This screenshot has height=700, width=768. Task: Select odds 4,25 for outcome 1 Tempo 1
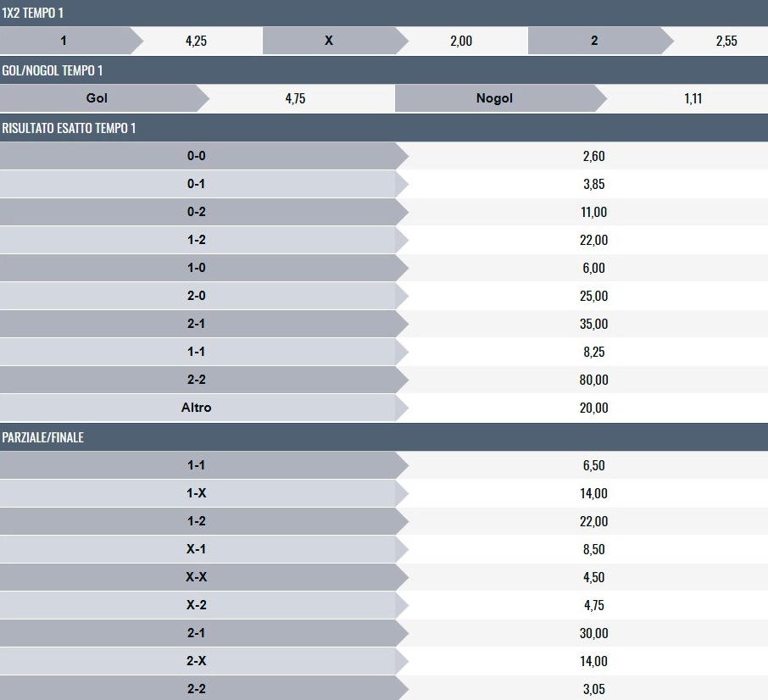[197, 41]
